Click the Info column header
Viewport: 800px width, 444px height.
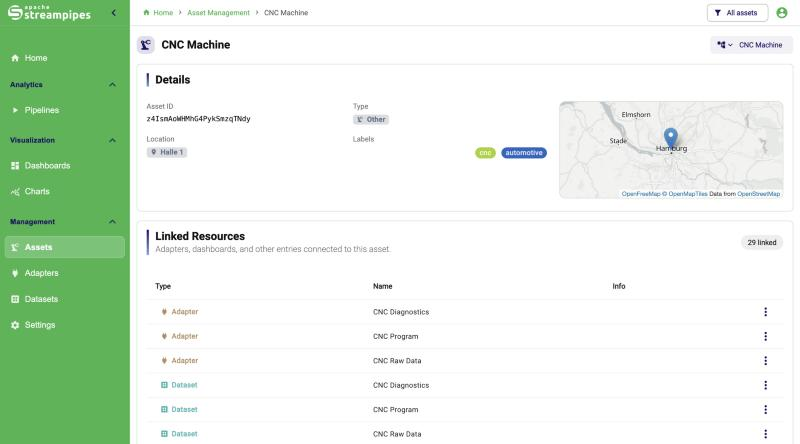pyautogui.click(x=619, y=286)
